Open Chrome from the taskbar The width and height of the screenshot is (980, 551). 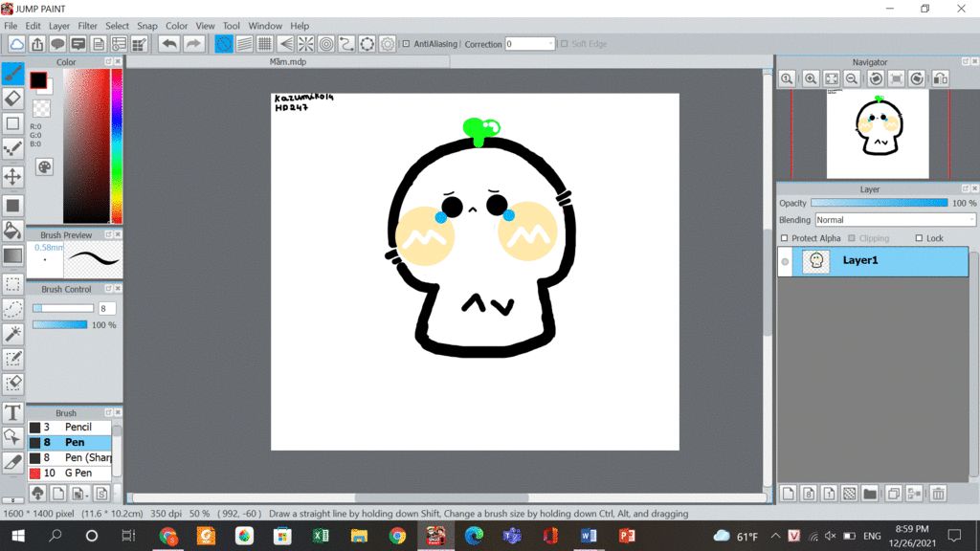point(397,536)
